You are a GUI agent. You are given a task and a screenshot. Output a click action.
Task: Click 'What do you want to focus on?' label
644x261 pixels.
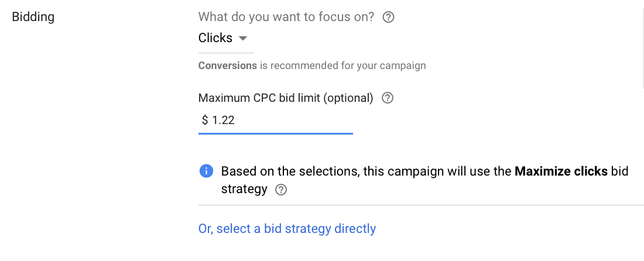point(286,17)
